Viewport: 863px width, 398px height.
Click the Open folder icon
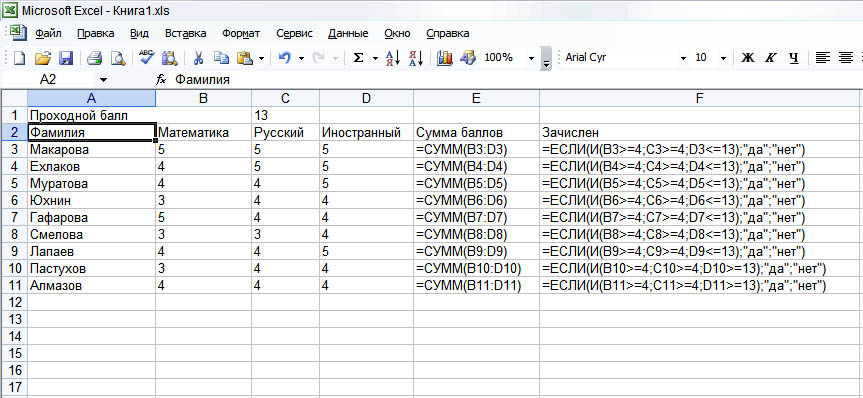43,58
